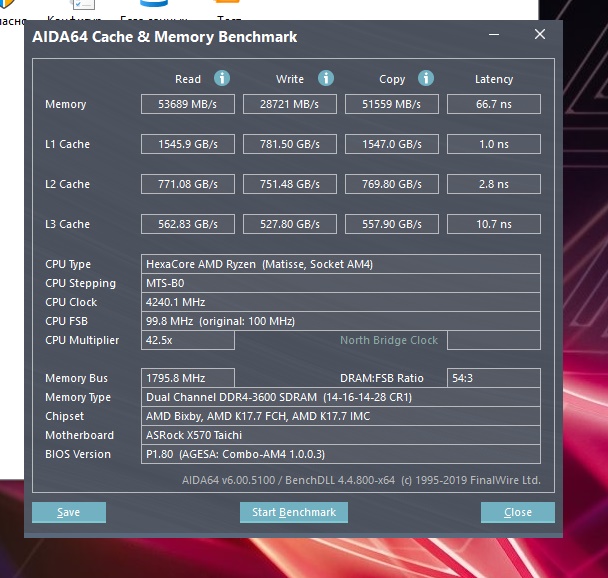608x578 pixels.
Task: Click Memory Type field Dual Channel DDR4-3600
Action: 341,397
